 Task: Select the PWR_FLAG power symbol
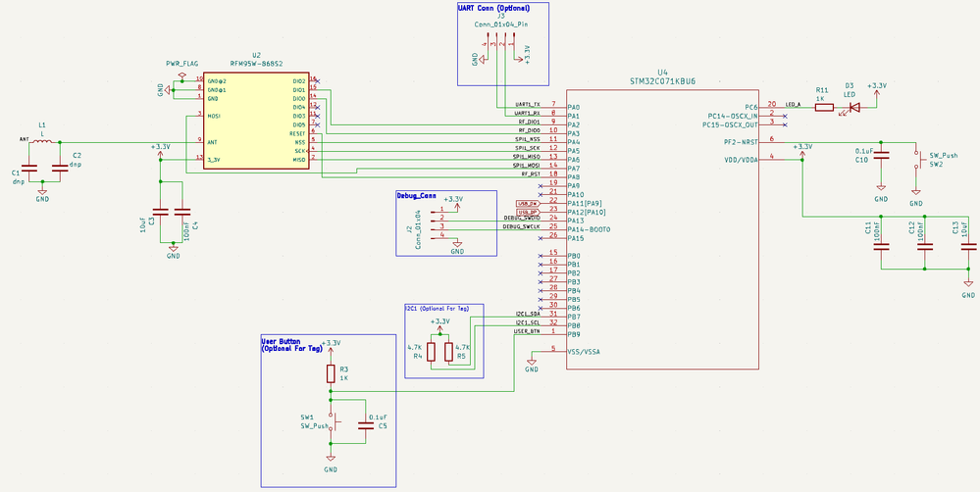[181, 75]
